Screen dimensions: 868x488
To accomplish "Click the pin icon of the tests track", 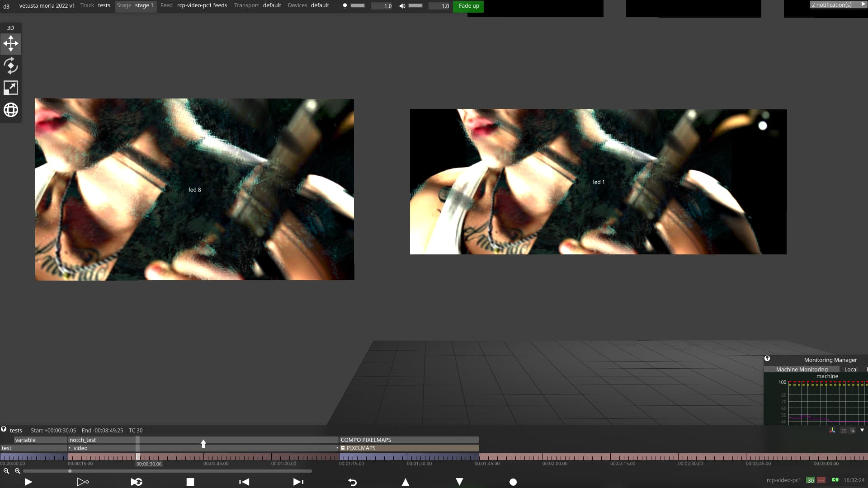I will (x=4, y=429).
